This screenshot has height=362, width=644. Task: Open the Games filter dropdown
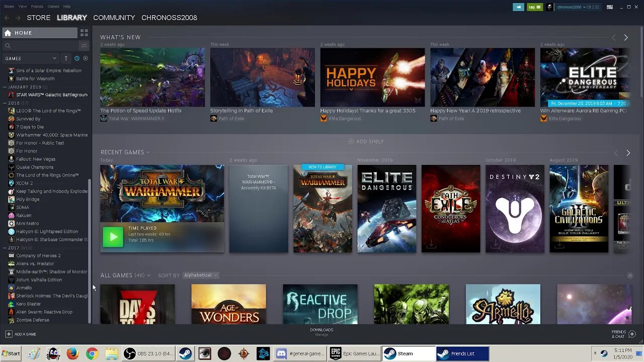point(31,58)
